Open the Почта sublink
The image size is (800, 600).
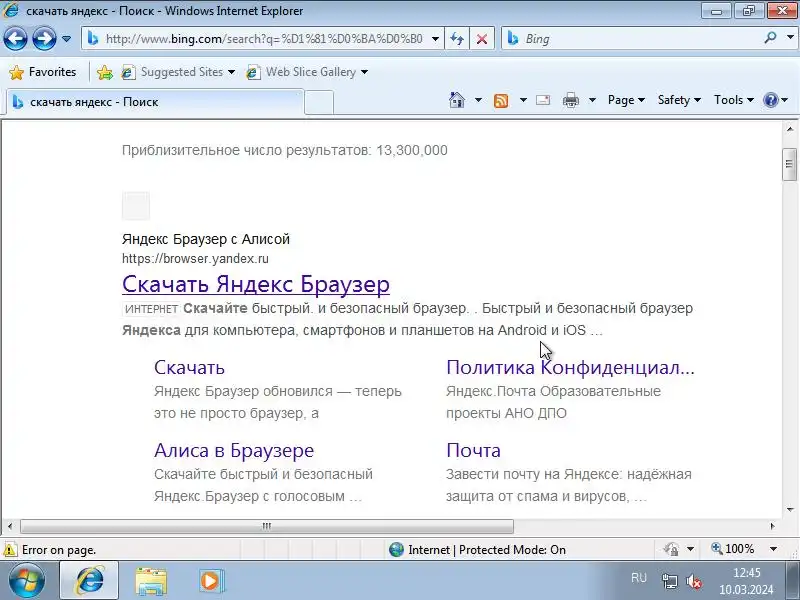(x=473, y=451)
